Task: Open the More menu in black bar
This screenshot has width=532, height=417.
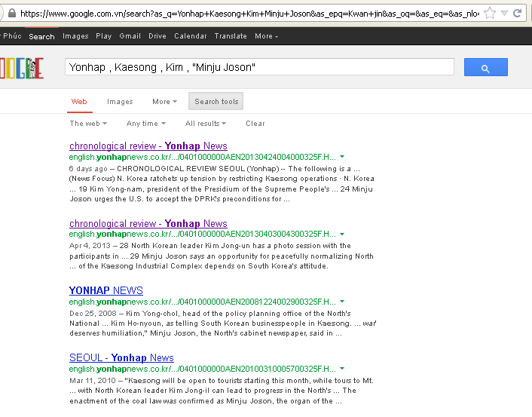Action: click(x=266, y=36)
